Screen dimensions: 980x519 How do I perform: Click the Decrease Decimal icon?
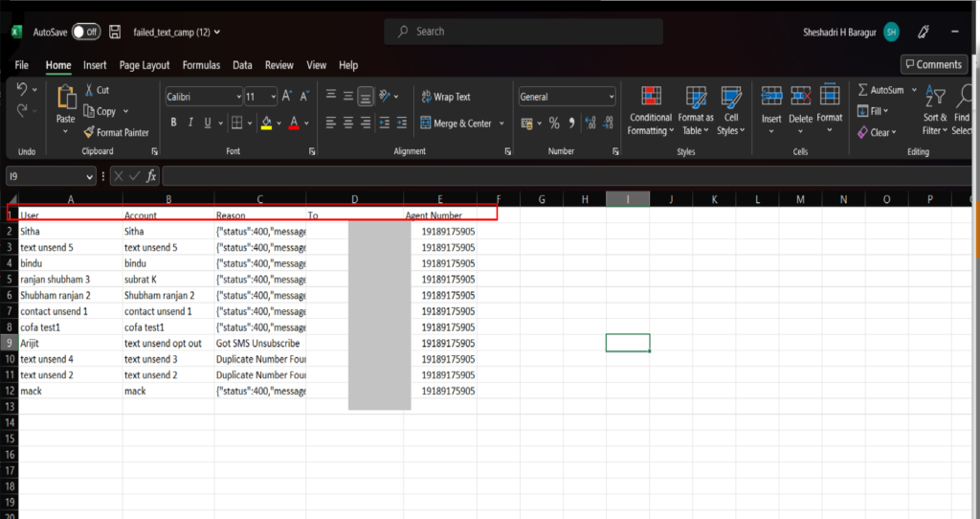(x=608, y=124)
